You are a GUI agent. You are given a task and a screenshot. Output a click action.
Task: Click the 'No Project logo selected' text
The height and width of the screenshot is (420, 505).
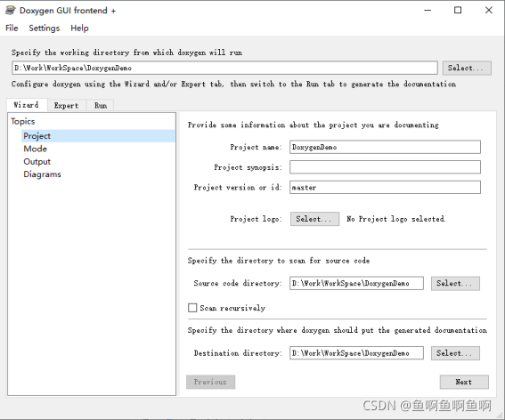(x=396, y=219)
